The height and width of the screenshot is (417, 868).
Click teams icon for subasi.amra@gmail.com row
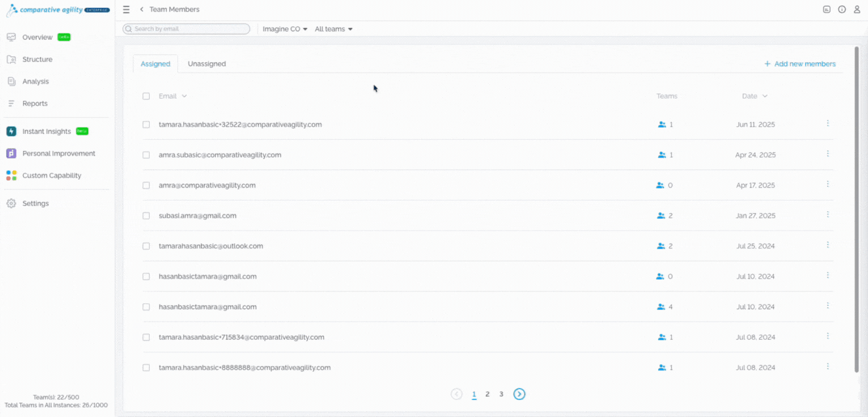661,216
